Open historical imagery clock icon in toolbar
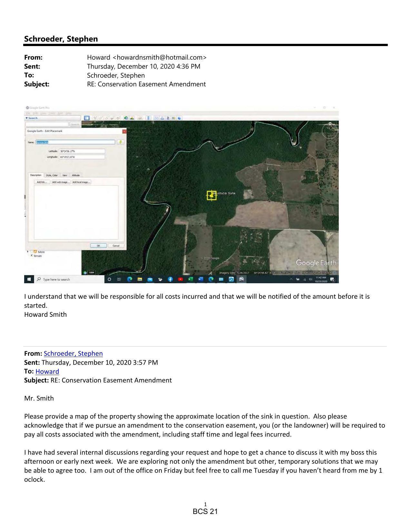Screen dimensions: 411x532 click(x=126, y=118)
